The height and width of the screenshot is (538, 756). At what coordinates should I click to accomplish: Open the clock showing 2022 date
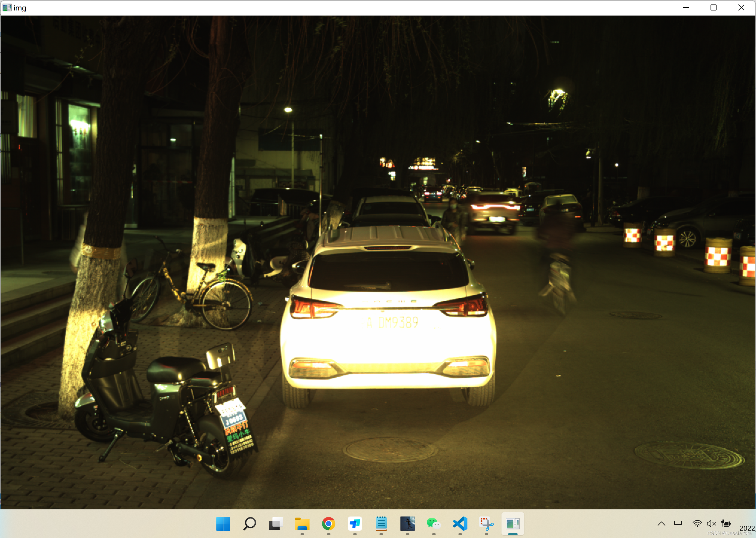(x=747, y=528)
